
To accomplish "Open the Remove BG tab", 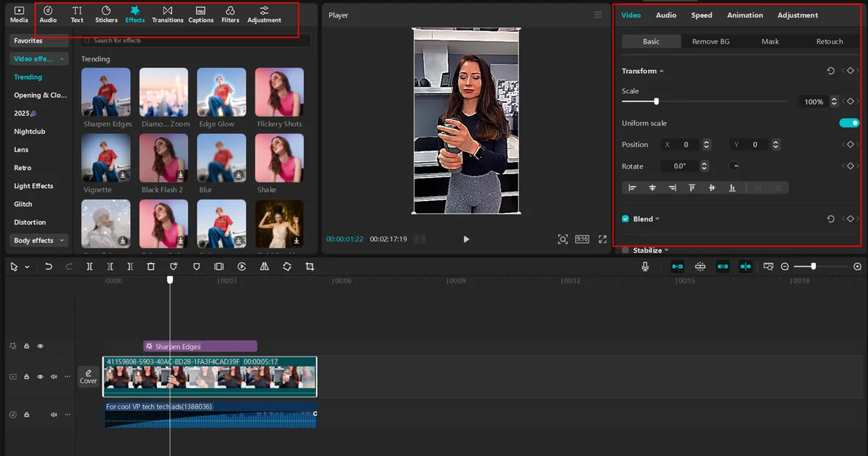I will coord(711,41).
